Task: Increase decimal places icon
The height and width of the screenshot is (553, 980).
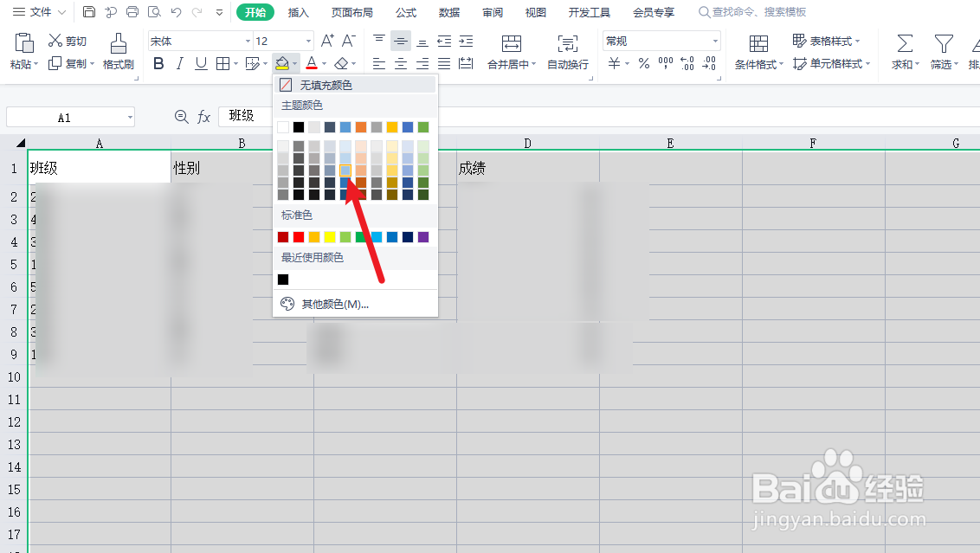Action: [687, 63]
